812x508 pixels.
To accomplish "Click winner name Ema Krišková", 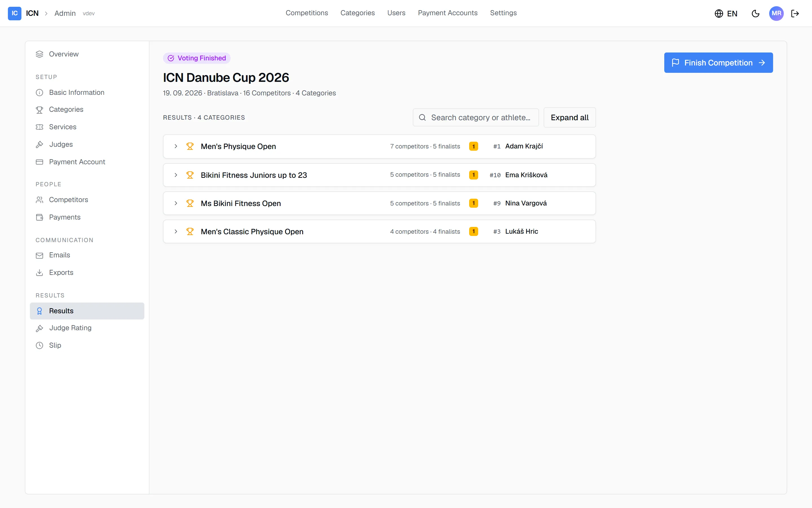I will tap(526, 175).
